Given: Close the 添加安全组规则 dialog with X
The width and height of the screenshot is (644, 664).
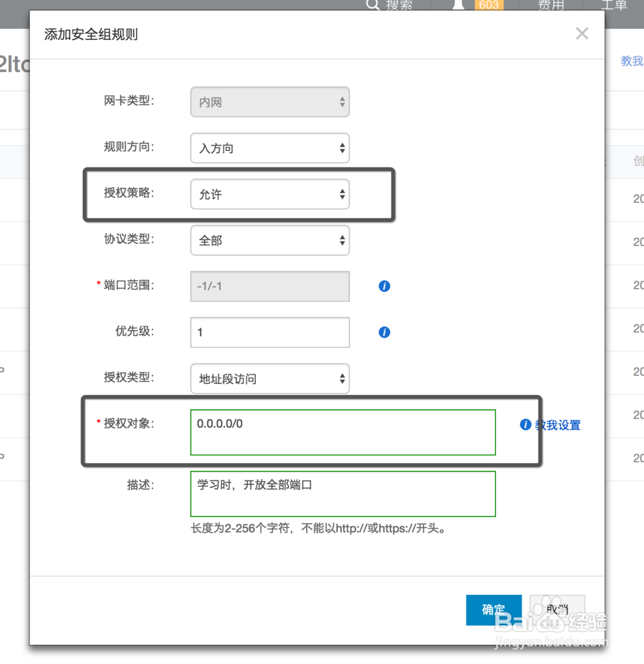Looking at the screenshot, I should pyautogui.click(x=582, y=33).
